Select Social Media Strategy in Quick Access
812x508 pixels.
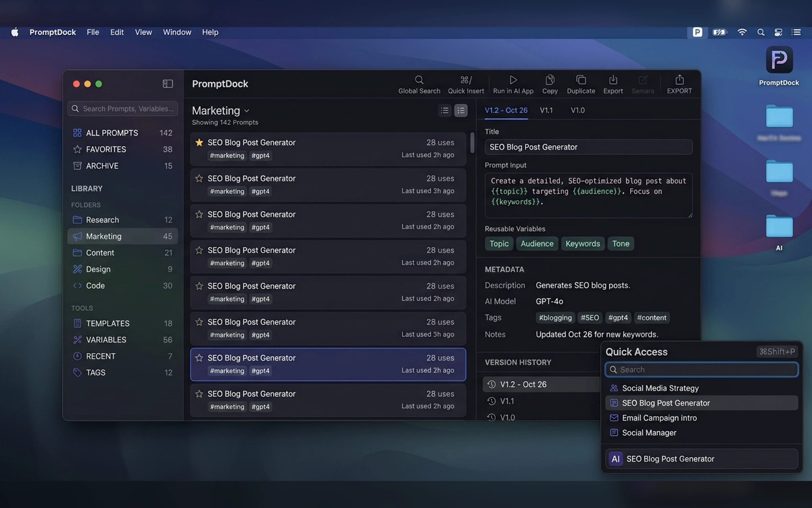click(701, 388)
